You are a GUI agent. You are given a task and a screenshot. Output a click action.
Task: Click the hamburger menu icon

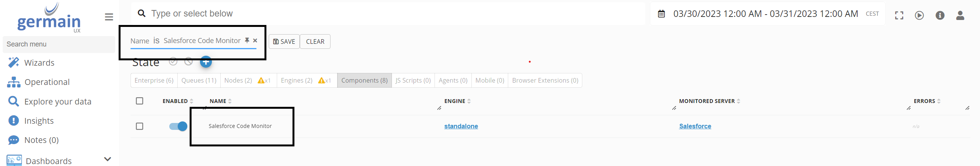point(109,17)
